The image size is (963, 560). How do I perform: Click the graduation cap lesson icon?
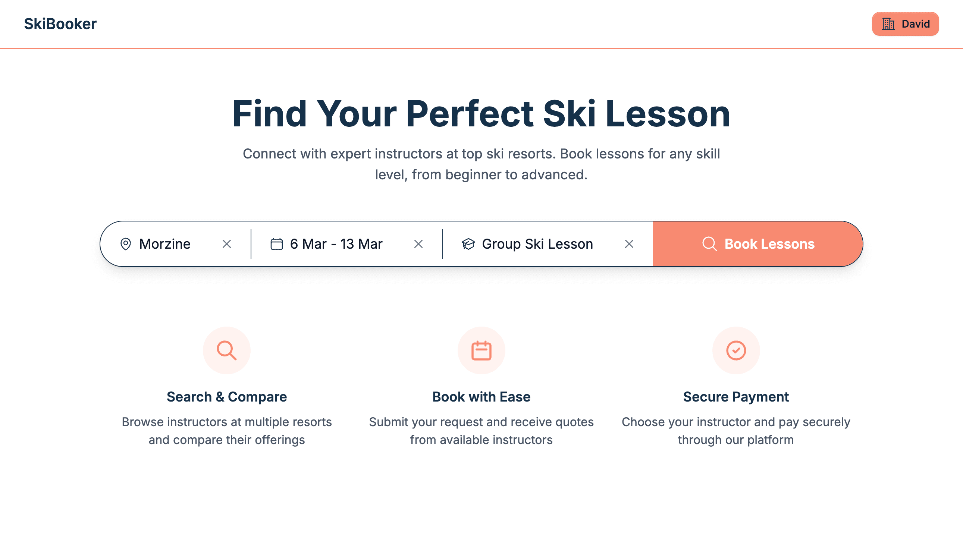click(x=468, y=244)
